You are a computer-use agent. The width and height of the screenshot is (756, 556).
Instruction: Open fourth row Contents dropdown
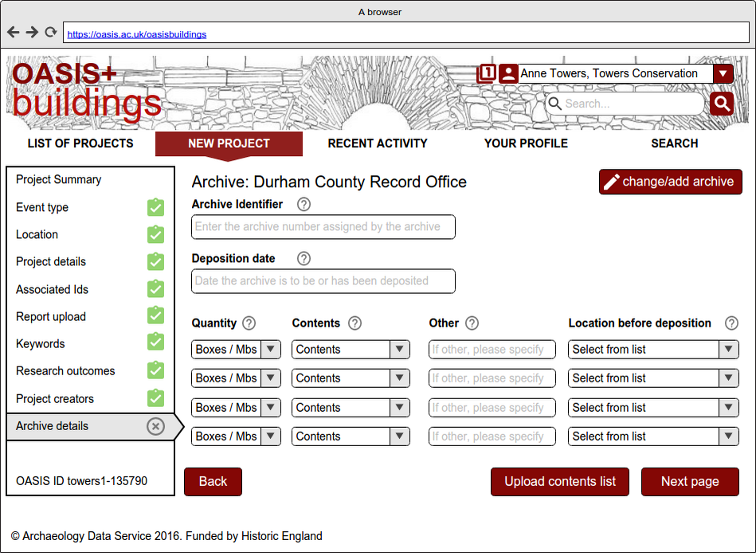pyautogui.click(x=351, y=437)
